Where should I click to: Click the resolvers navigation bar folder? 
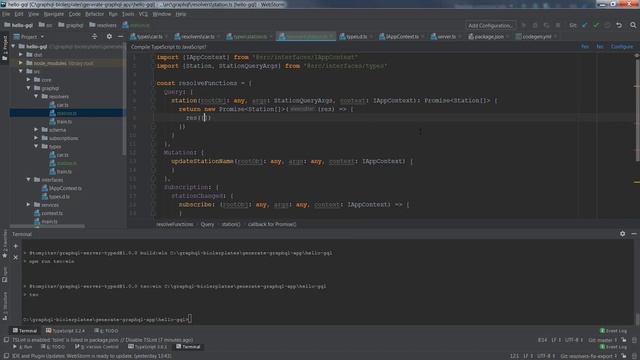click(x=103, y=25)
